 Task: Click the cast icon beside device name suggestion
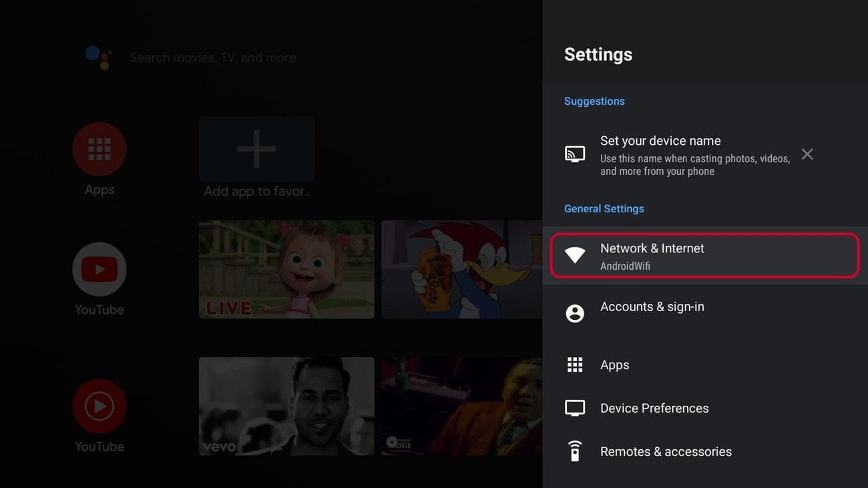point(575,154)
